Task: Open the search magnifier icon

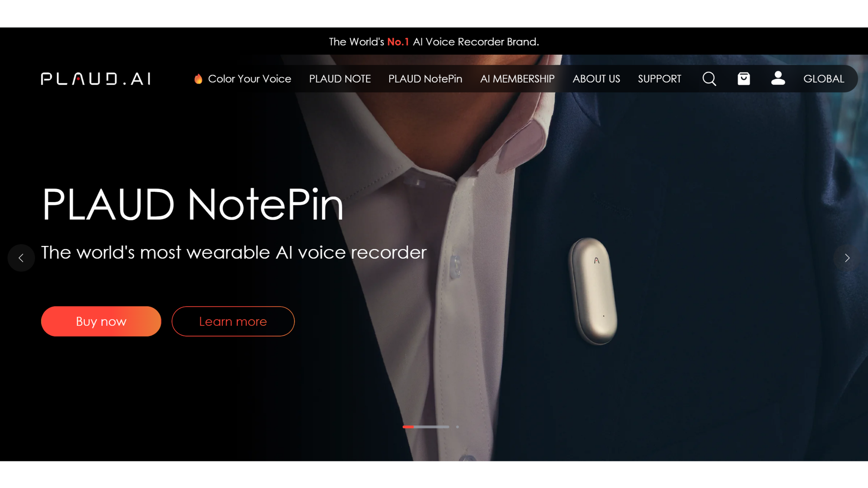Action: [709, 79]
